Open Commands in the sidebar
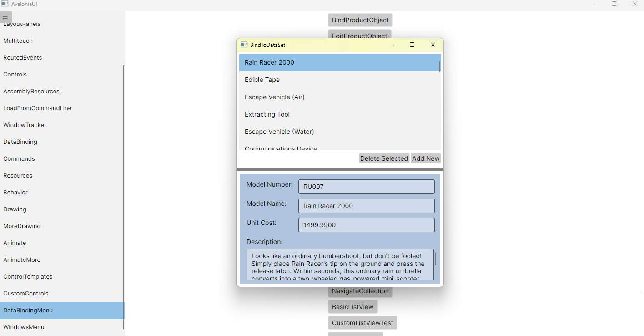The image size is (644, 336). tap(61, 159)
